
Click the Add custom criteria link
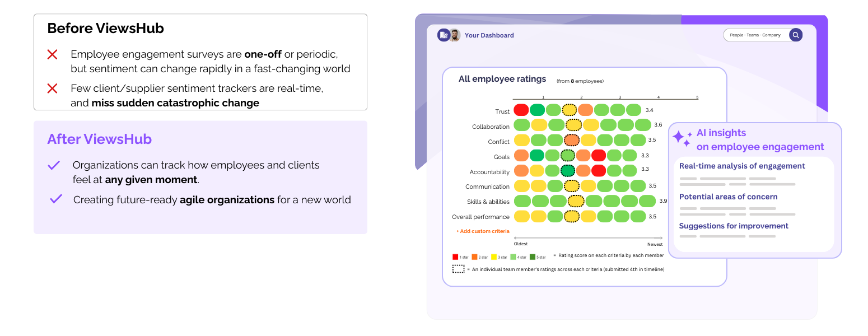pos(483,231)
